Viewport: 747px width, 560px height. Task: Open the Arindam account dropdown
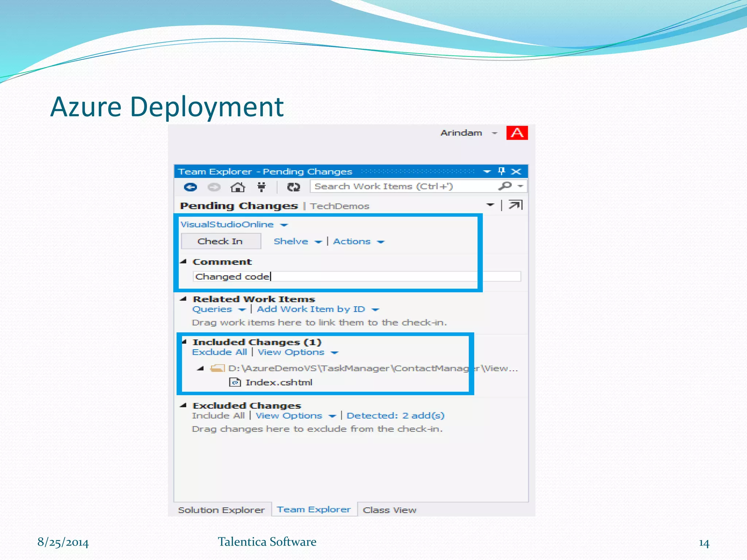click(495, 133)
